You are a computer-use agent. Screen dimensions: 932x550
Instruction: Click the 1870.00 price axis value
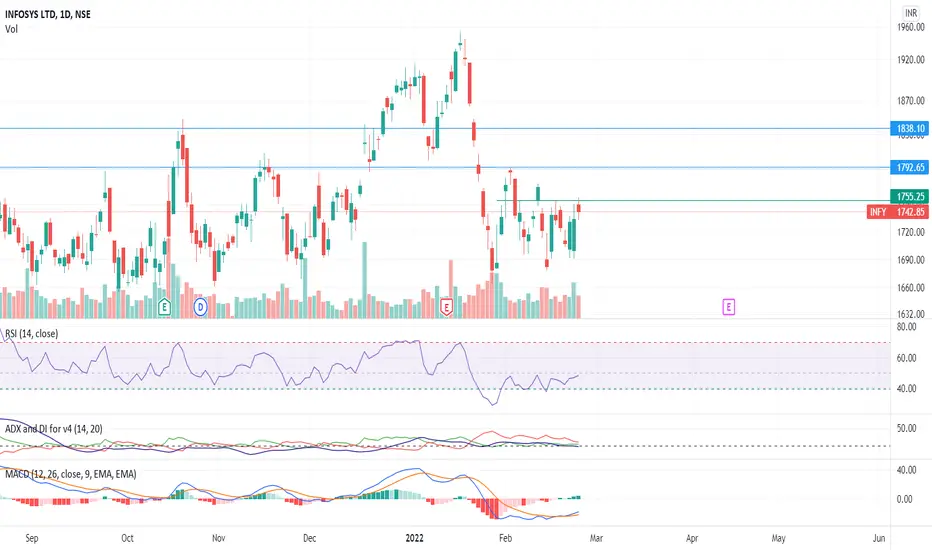(911, 100)
